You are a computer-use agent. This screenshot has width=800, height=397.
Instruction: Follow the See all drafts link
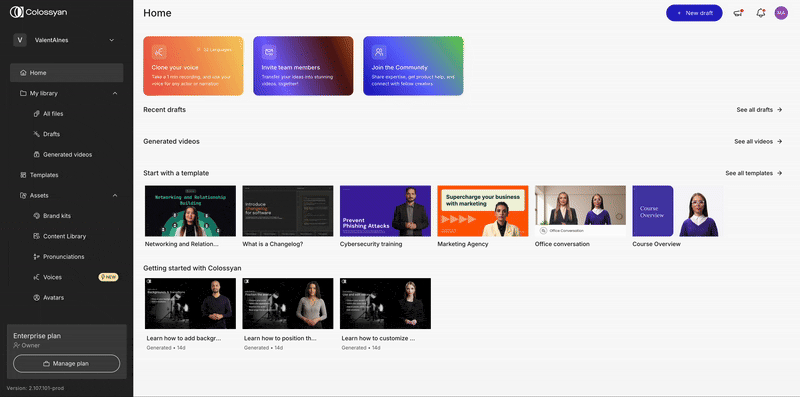point(759,110)
